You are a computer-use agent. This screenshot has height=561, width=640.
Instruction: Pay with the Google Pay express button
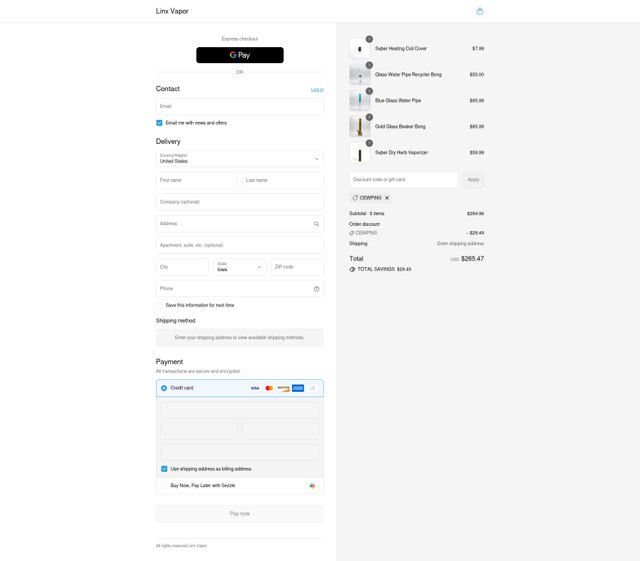click(x=240, y=55)
